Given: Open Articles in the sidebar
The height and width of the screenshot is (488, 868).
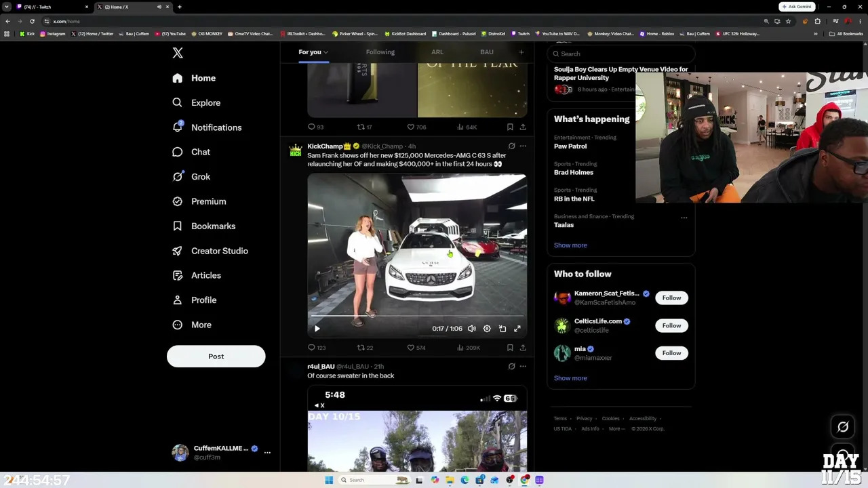Looking at the screenshot, I should [x=197, y=275].
